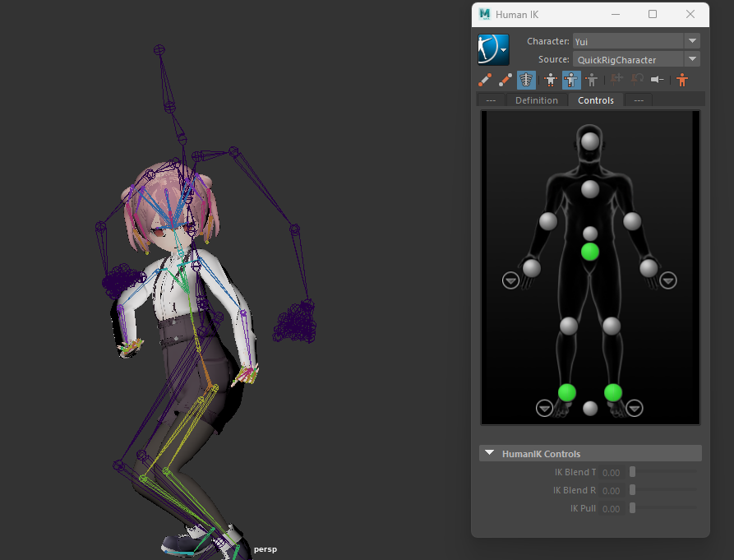Click the IK Blend R value field
Viewport: 734px width, 560px height.
coord(612,490)
